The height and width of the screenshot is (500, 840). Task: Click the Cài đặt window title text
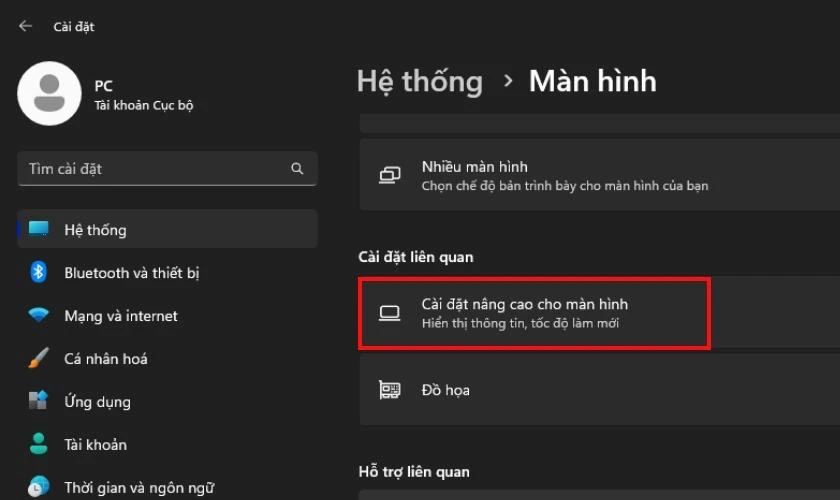pos(74,27)
